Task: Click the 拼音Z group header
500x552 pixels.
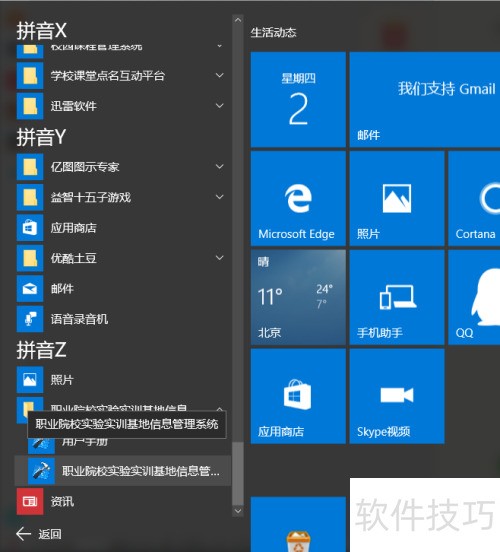Action: 41,350
